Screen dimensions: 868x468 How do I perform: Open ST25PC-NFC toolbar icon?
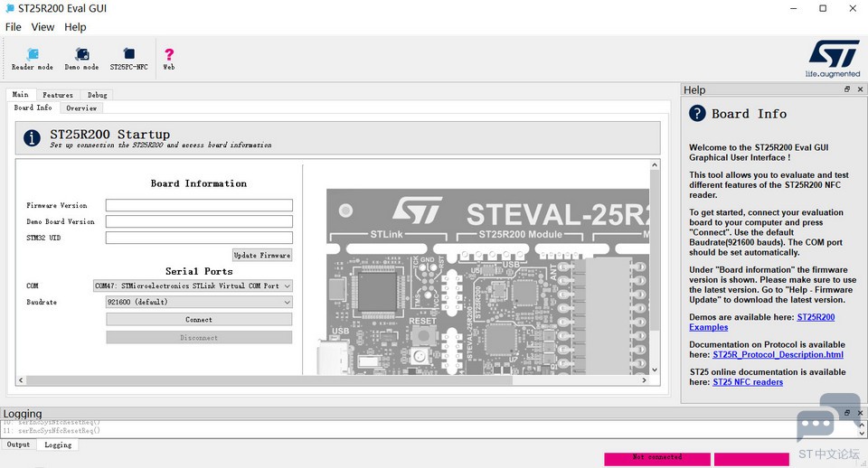tap(128, 59)
